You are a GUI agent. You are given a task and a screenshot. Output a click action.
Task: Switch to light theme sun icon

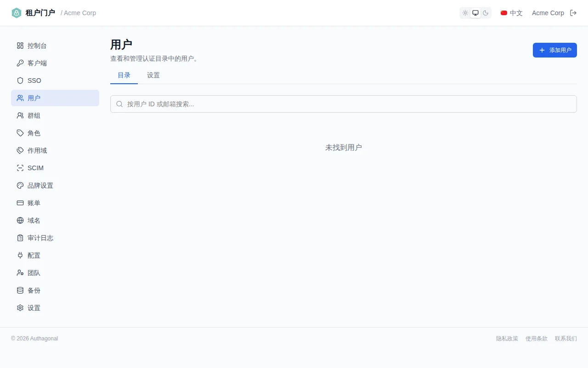465,13
